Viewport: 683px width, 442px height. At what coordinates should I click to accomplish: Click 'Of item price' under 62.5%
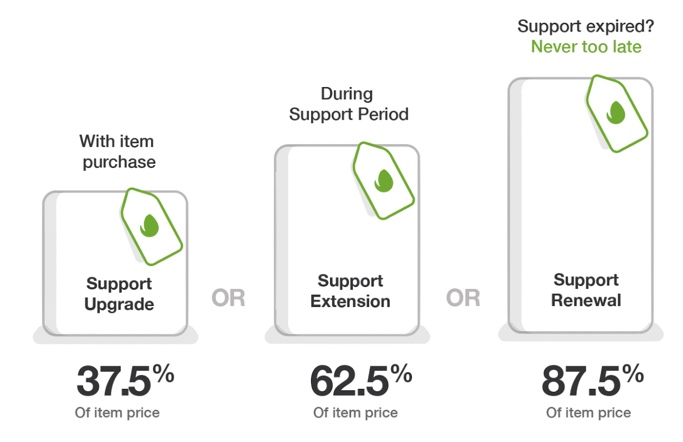(x=355, y=412)
